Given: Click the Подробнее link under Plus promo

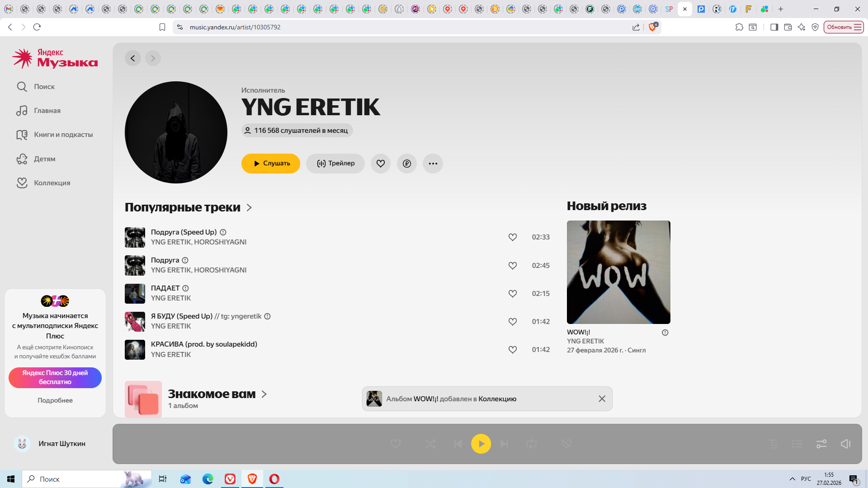Looking at the screenshot, I should coord(55,400).
